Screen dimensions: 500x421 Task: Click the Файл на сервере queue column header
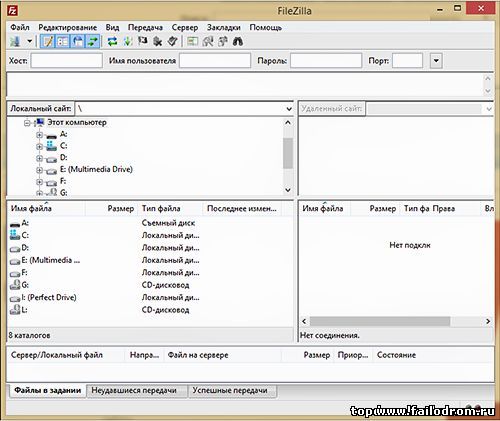[223, 355]
